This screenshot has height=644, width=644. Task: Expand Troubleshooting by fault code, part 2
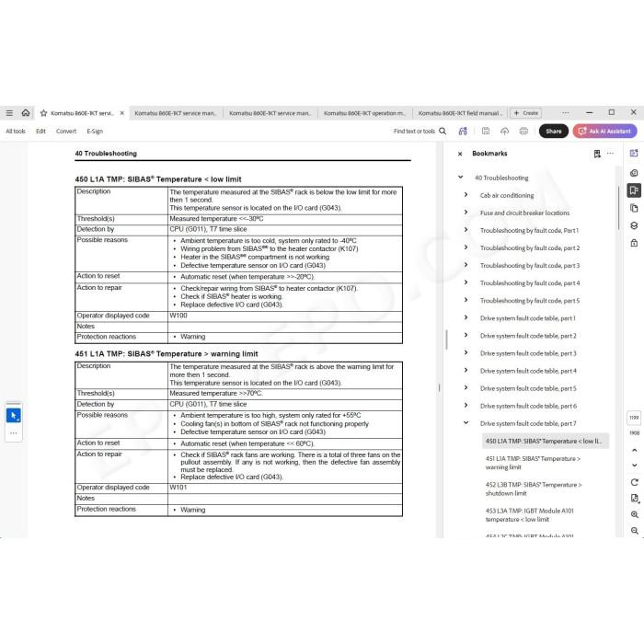(466, 247)
